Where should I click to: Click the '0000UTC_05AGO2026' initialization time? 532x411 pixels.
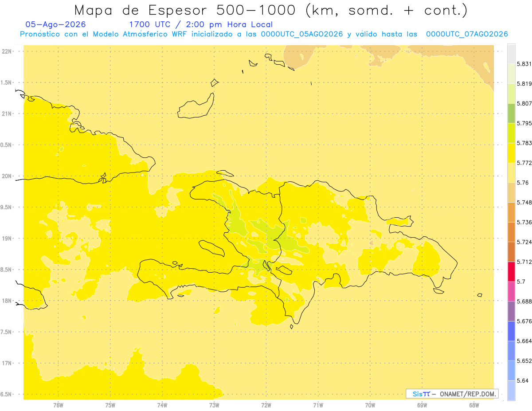(x=302, y=34)
